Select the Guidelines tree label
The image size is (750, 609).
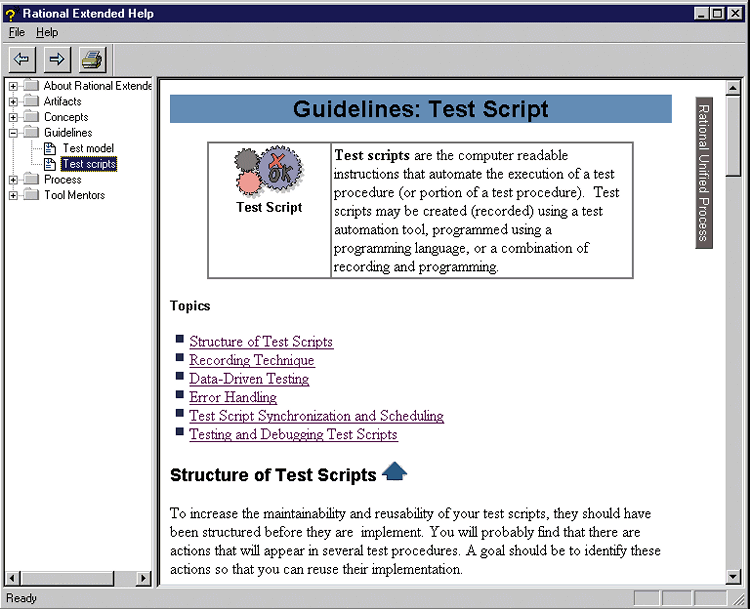click(x=68, y=133)
